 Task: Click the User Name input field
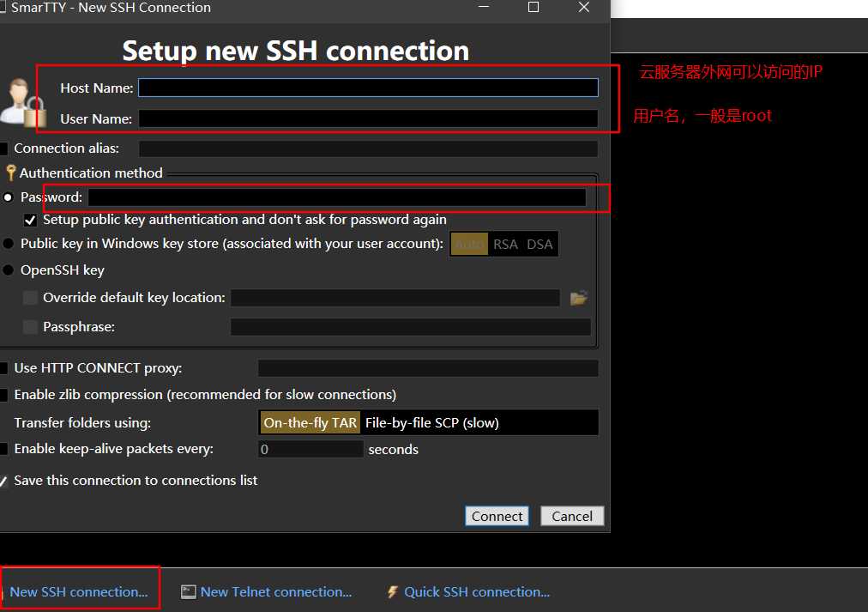[x=368, y=118]
